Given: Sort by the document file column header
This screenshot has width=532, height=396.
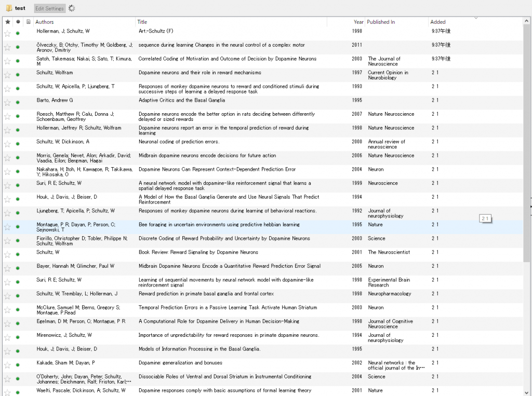Looking at the screenshot, I should (x=29, y=22).
